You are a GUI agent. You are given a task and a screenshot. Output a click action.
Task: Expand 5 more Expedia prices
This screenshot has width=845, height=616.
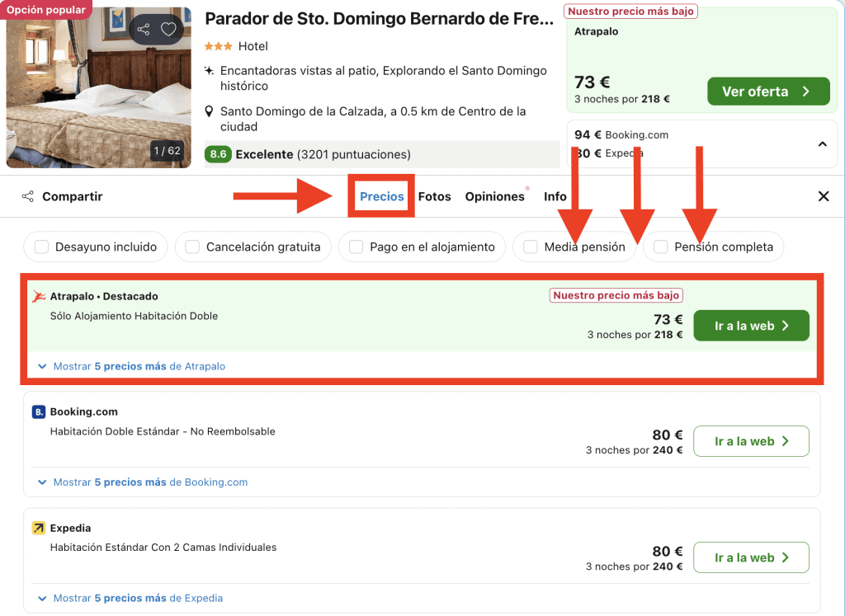130,598
